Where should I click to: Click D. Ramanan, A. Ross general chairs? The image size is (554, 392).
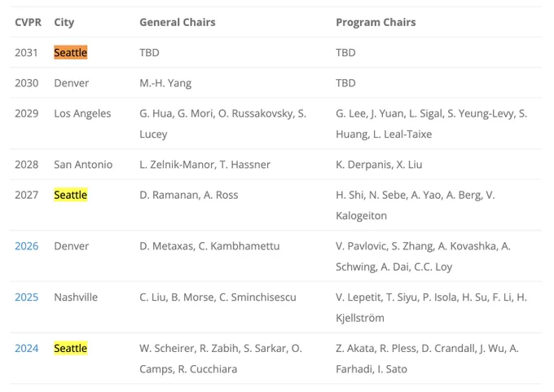click(x=189, y=195)
